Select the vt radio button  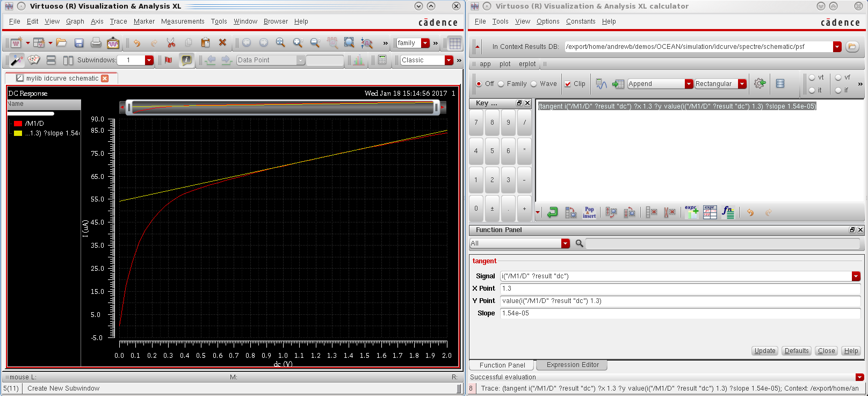click(x=812, y=77)
